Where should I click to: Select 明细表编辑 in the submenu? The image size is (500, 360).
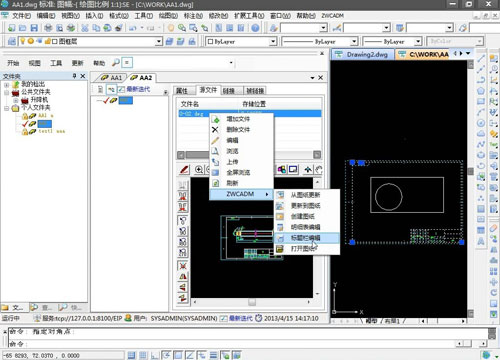coord(307,227)
